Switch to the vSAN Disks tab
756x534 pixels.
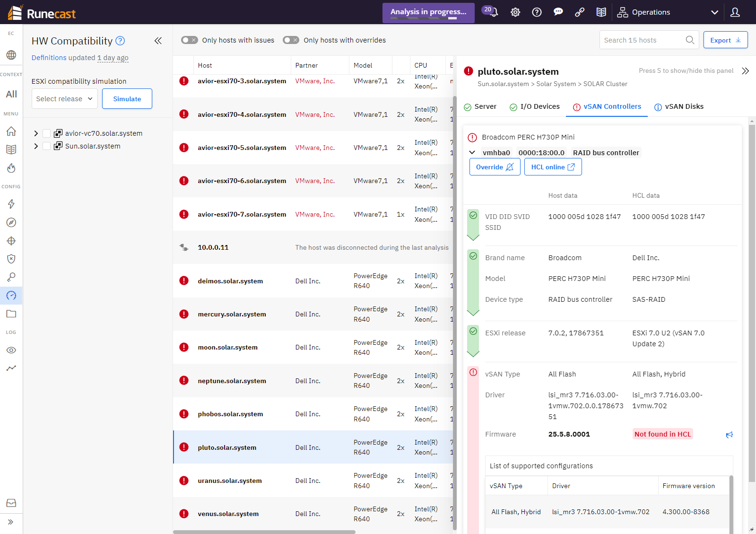(x=679, y=107)
